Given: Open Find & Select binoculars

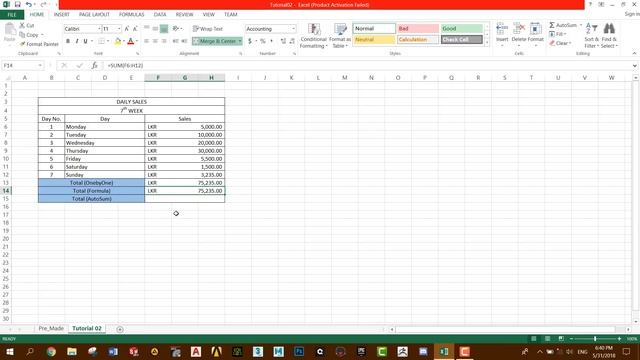Looking at the screenshot, I should tap(609, 36).
